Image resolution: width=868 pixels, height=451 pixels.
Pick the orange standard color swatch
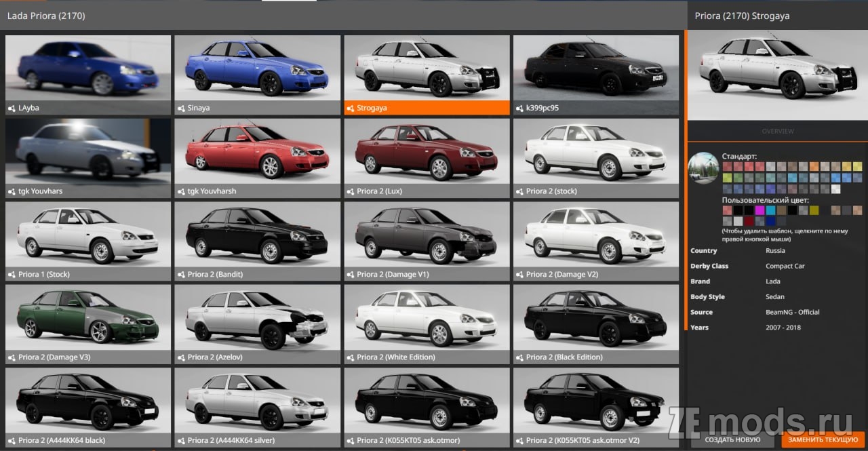point(814,166)
